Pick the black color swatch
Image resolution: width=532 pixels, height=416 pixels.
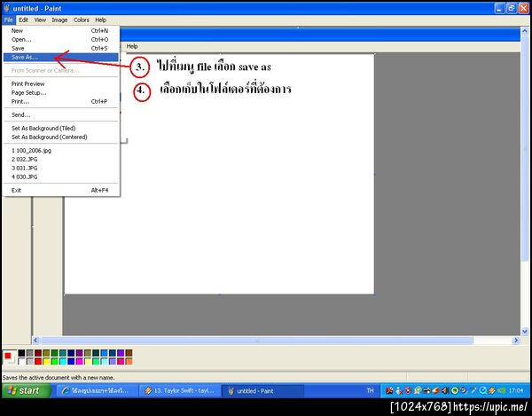(x=21, y=353)
